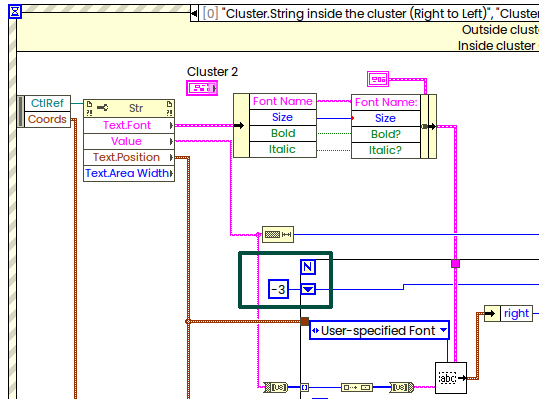Click the Coords event data item
Image resolution: width=539 pixels, height=399 pixels.
click(x=47, y=119)
